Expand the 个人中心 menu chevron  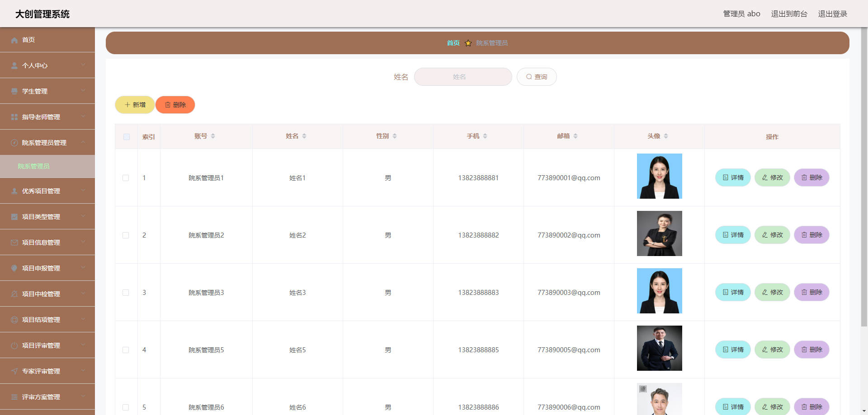pos(83,65)
